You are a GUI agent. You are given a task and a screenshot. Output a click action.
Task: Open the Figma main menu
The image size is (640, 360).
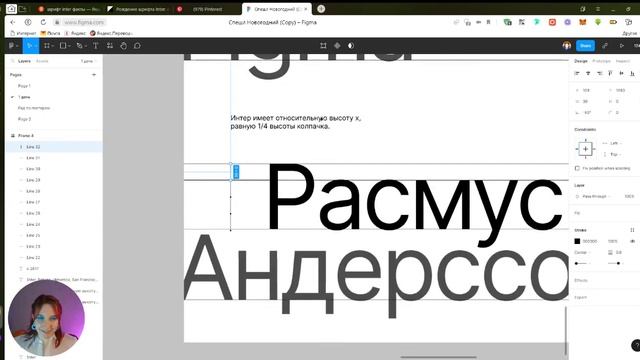(13, 46)
